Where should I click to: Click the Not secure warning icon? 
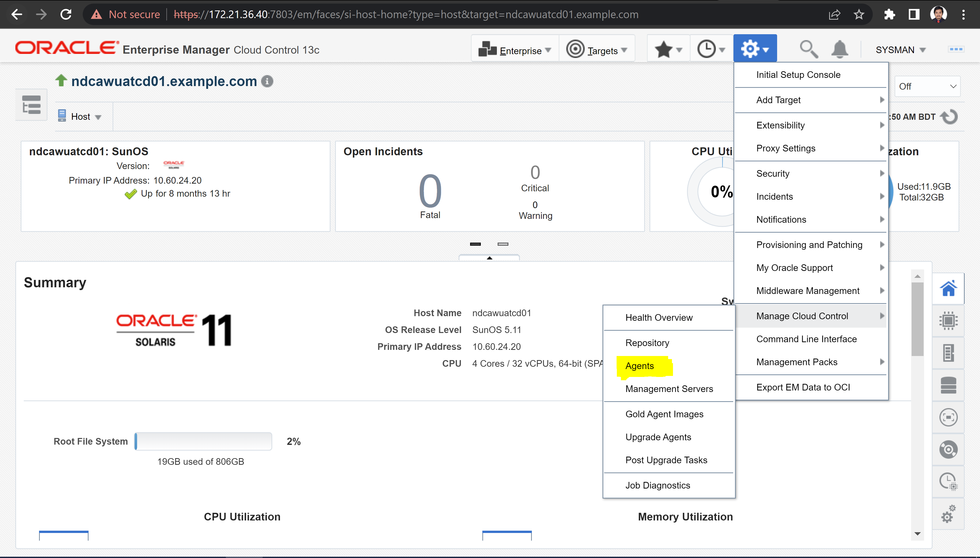[96, 15]
